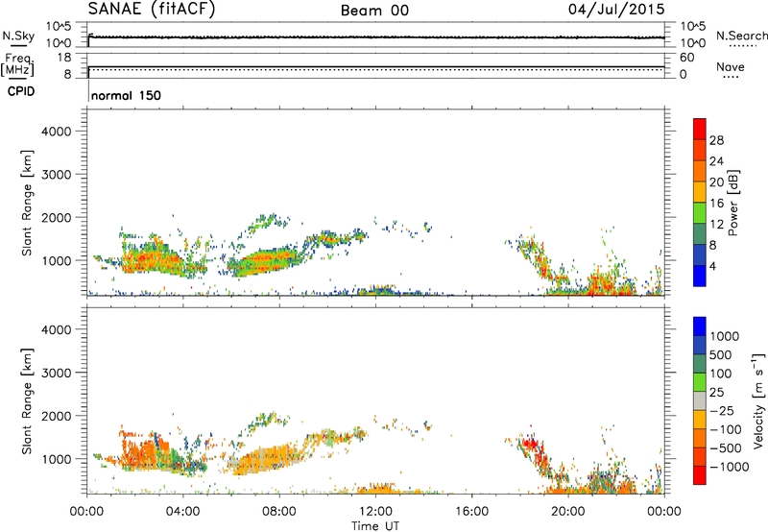The image size is (768, 532).
Task: Click the dotted line sample under Nave
Action: click(731, 78)
